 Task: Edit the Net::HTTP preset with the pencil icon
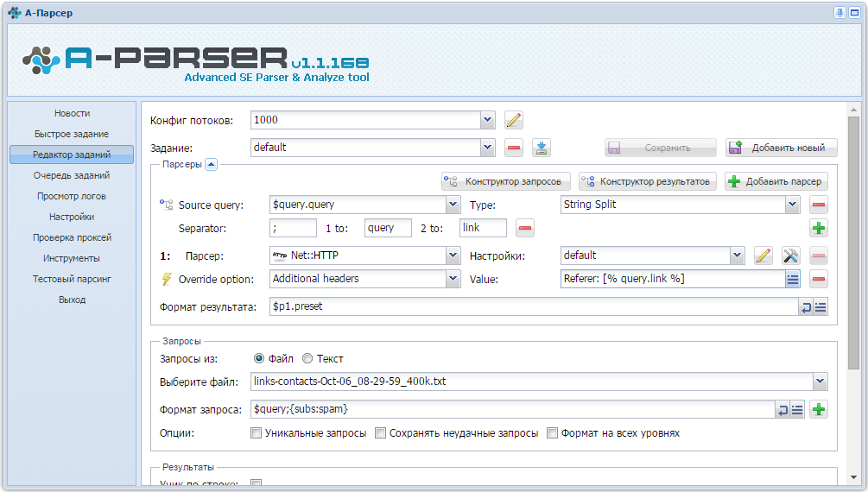[x=763, y=255]
